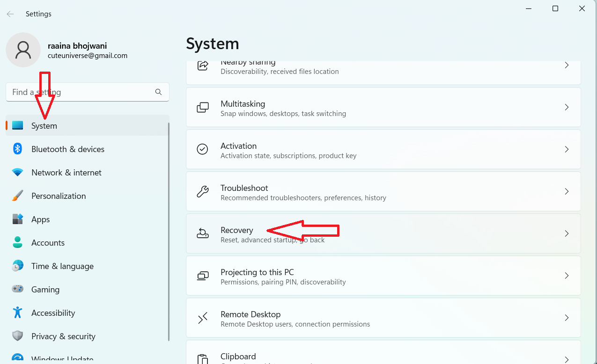The height and width of the screenshot is (364, 597).
Task: Click the Bluetooth icon in sidebar
Action: click(18, 149)
